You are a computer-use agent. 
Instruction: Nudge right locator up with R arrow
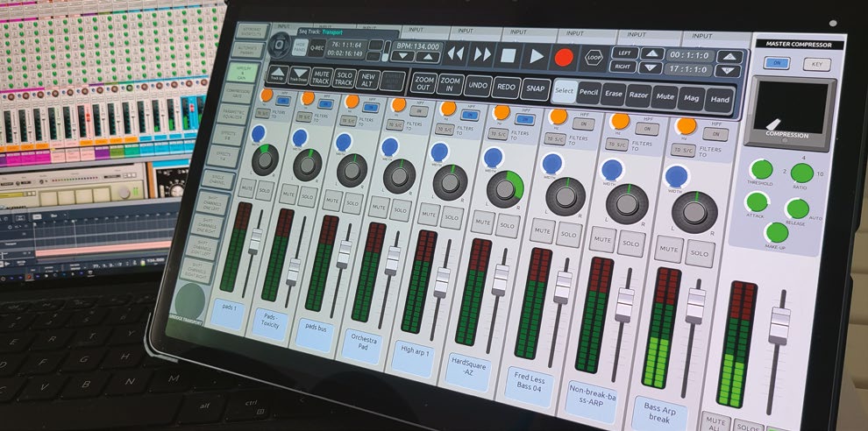coord(729,57)
